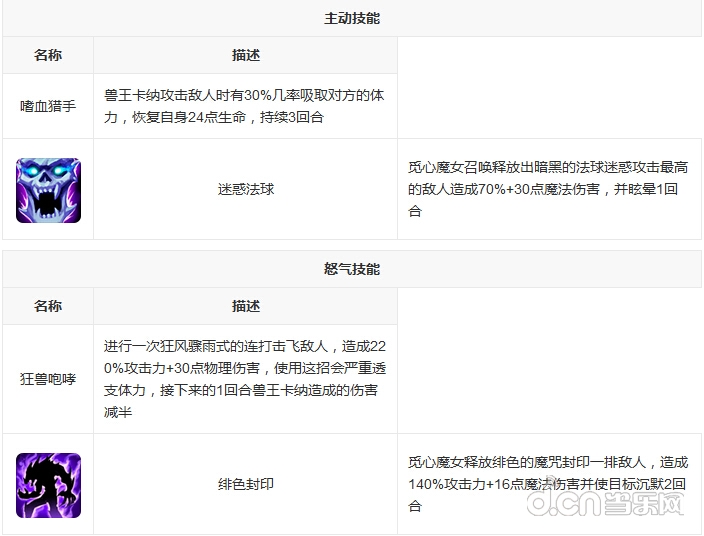704x536 pixels.
Task: Click 描述 column header under 怒气技能
Action: pos(246,306)
